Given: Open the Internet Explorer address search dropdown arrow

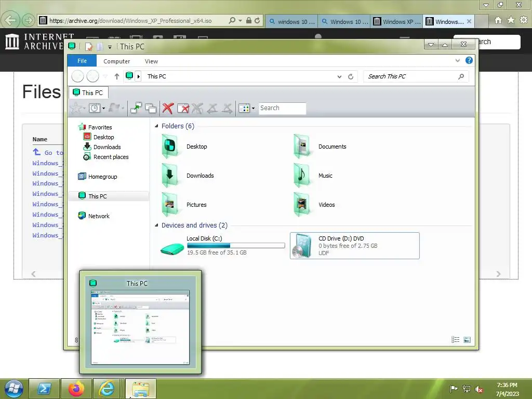Looking at the screenshot, I should point(240,21).
